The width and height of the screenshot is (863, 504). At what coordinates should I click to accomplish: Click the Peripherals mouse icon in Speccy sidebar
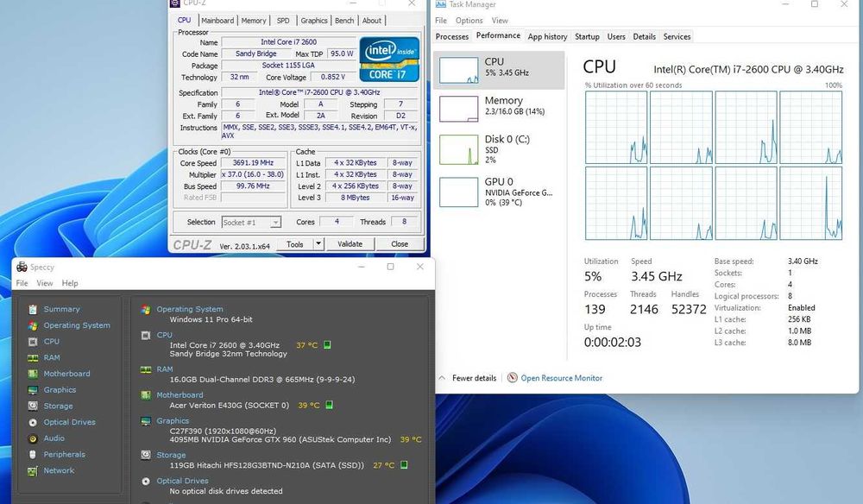tap(33, 455)
